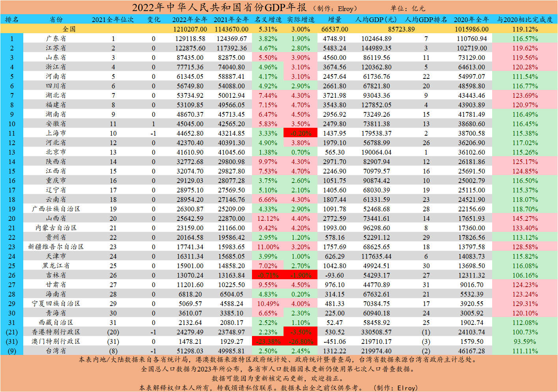Click Jiangsu's per-capita GDP '144989.35'
The width and height of the screenshot is (558, 392).
click(x=377, y=48)
